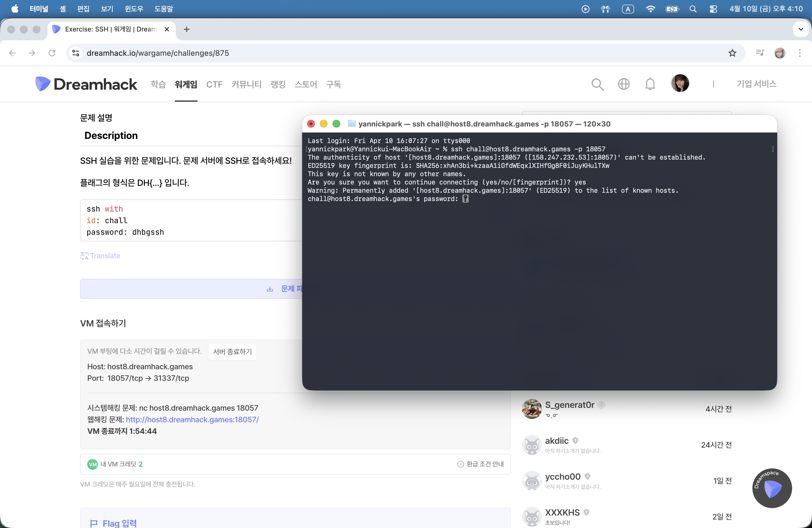Viewport: 812px width, 528px height.
Task: Open the 워게임 navigation tab
Action: [x=186, y=84]
